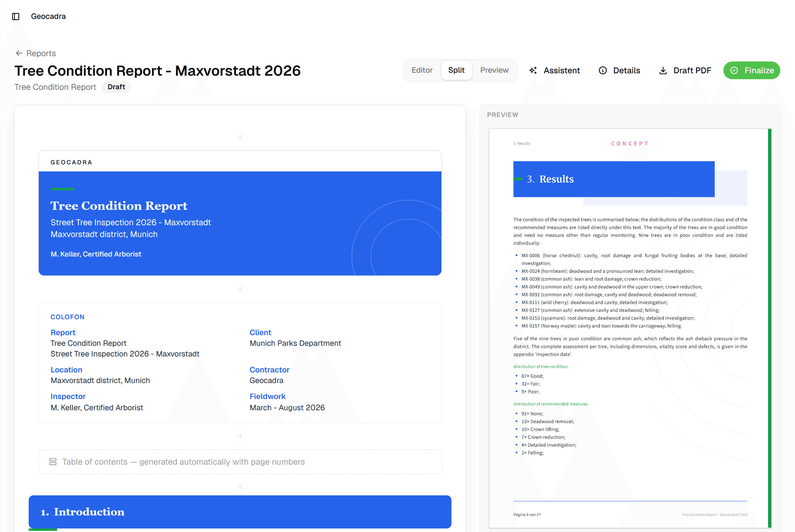Click the cover subtitle Street Tree Inspection 2026

point(131,222)
